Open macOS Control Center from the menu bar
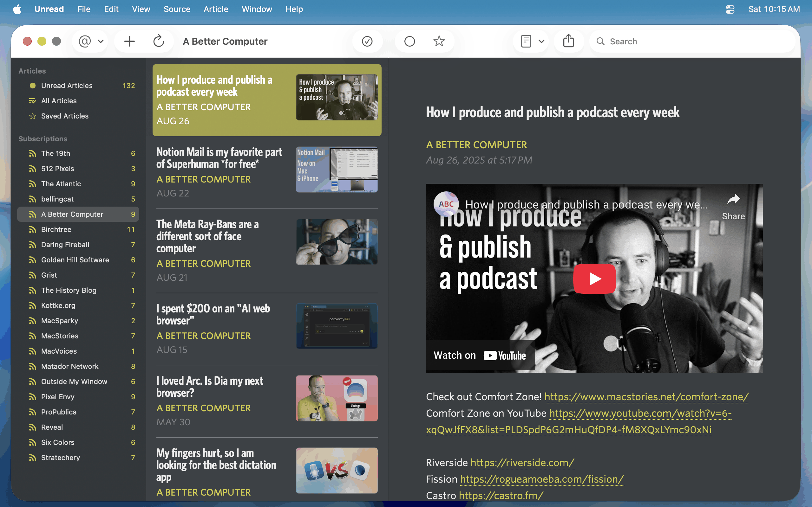The width and height of the screenshot is (812, 507). (x=730, y=9)
